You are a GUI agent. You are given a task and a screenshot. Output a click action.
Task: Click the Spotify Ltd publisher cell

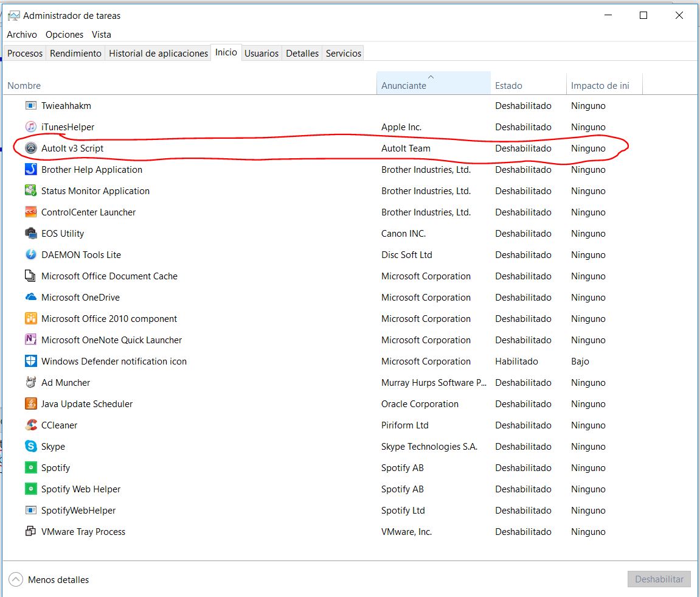(x=403, y=511)
